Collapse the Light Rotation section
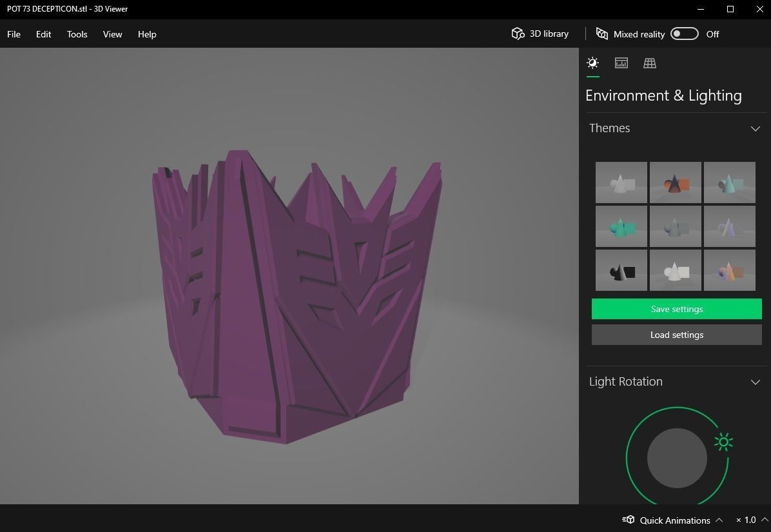Viewport: 771px width, 532px height. (x=756, y=382)
